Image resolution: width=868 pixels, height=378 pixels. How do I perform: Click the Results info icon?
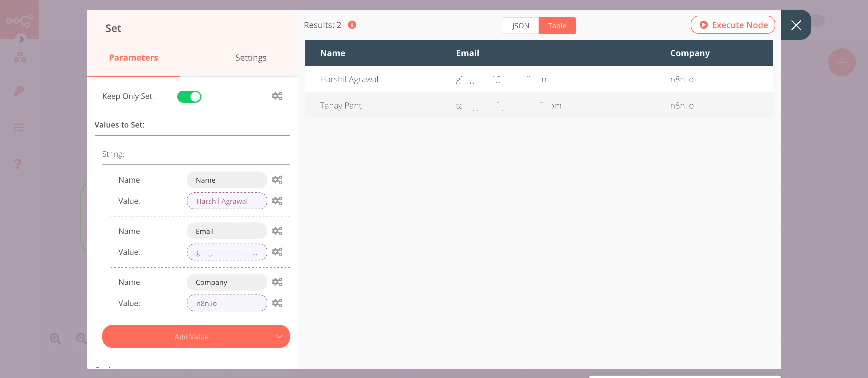coord(352,24)
